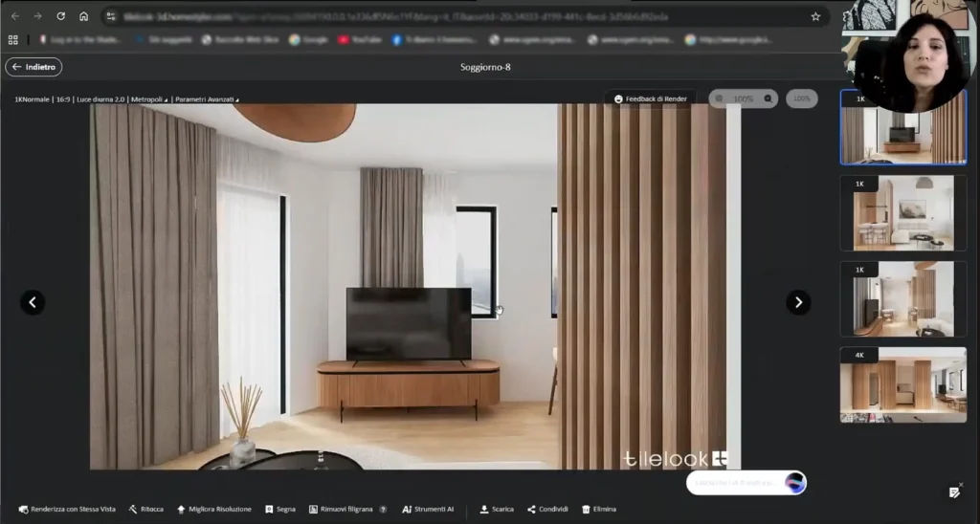Reload the page

point(60,16)
